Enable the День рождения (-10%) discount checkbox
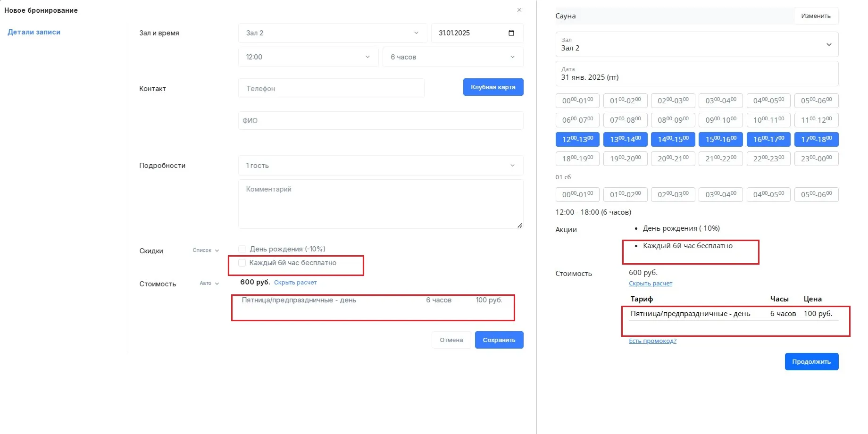 point(242,249)
